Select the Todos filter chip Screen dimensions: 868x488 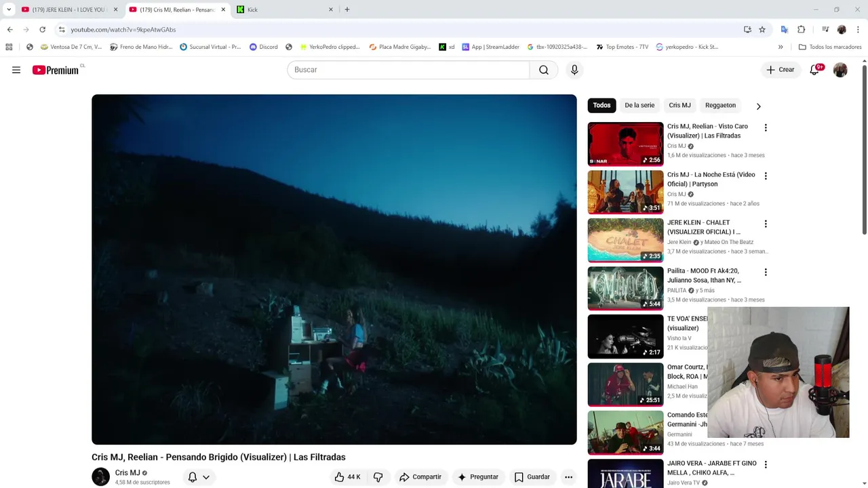(x=601, y=105)
